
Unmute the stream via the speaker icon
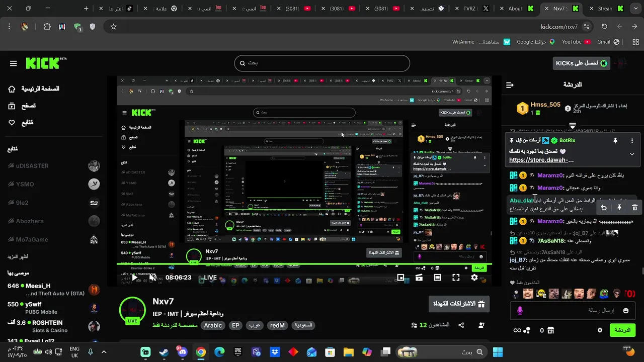click(x=153, y=278)
